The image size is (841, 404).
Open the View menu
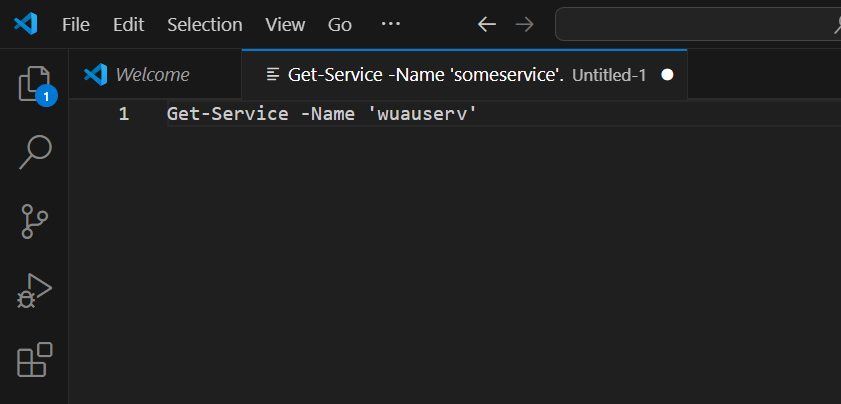(x=285, y=25)
